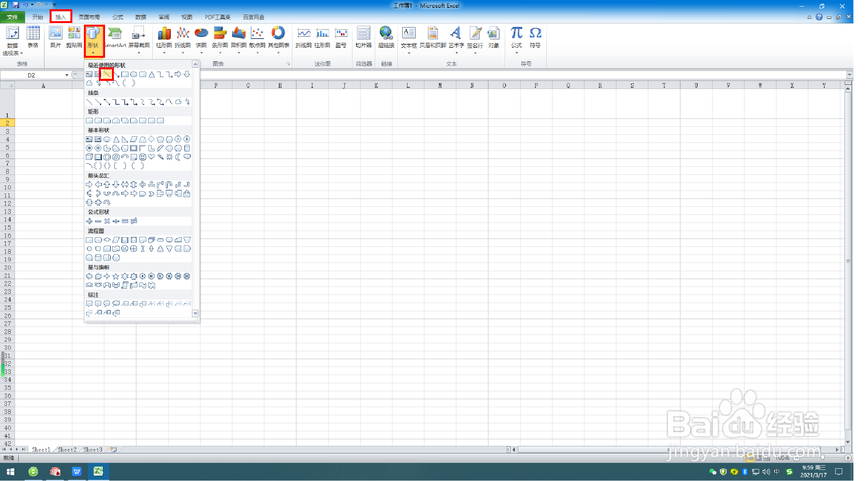
Task: Open the File (文件) tab
Action: click(12, 17)
